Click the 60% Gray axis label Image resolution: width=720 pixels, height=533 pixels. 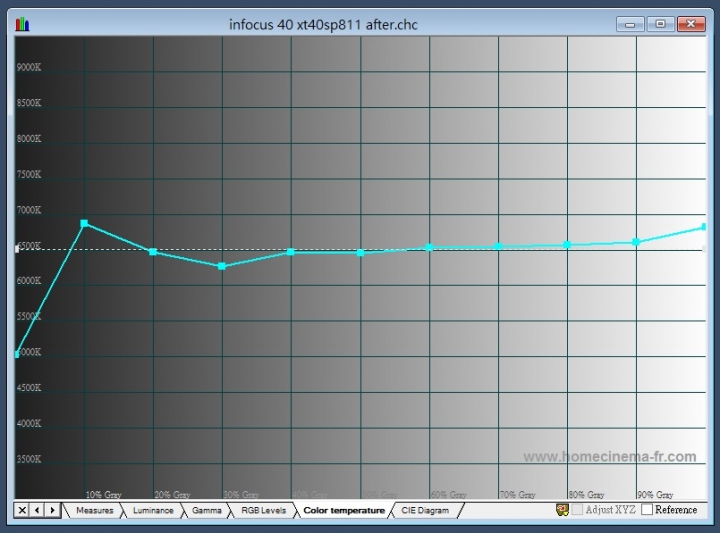tap(449, 494)
